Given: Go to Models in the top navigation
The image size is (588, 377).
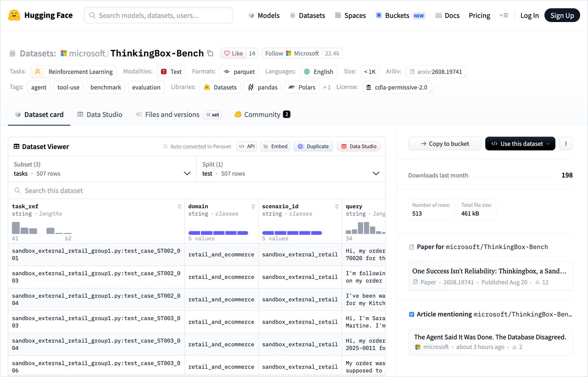Looking at the screenshot, I should 264,15.
